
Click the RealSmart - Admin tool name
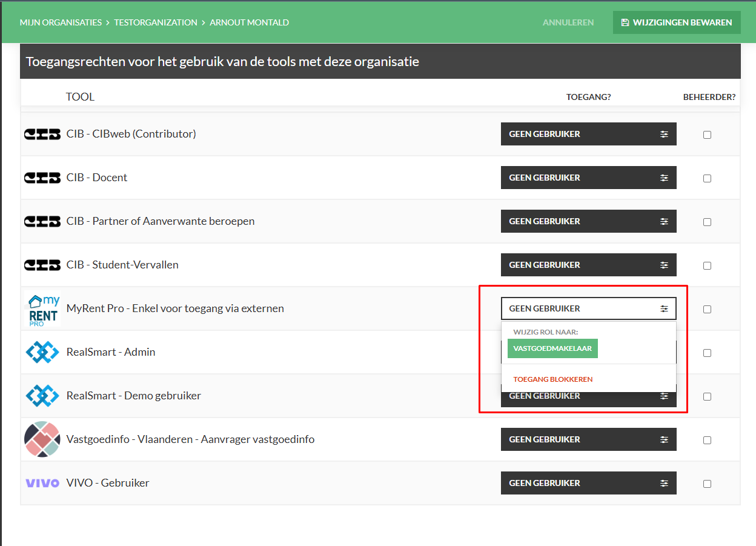point(111,352)
